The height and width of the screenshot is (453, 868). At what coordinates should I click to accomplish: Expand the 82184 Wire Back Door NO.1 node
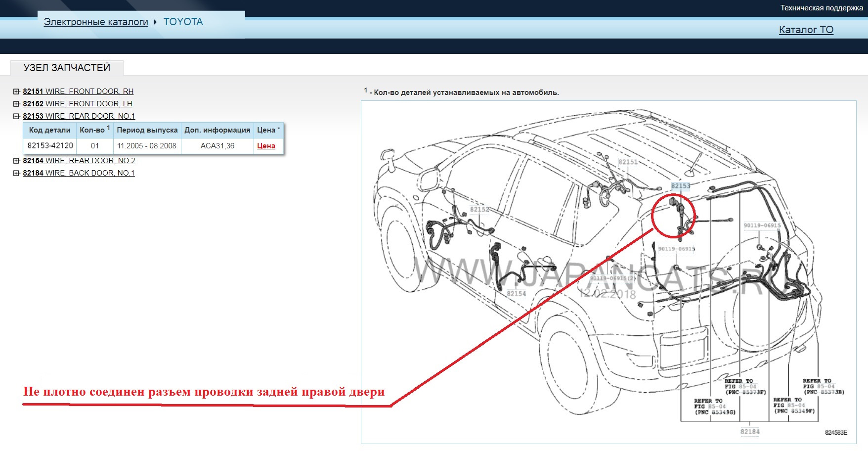pyautogui.click(x=16, y=173)
